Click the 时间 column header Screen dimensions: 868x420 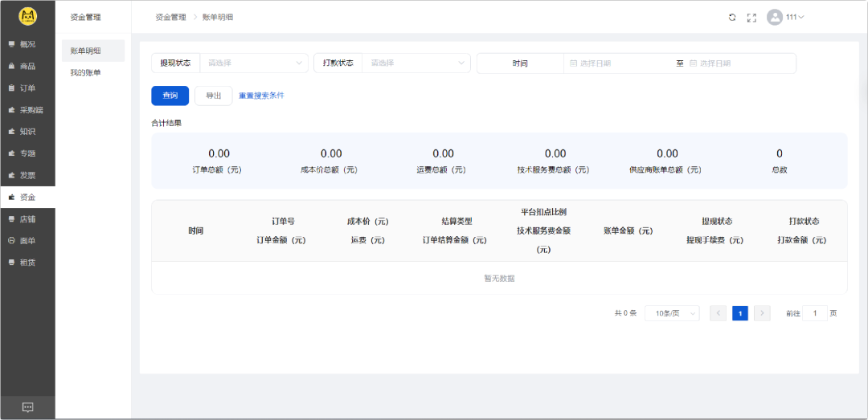coord(195,230)
